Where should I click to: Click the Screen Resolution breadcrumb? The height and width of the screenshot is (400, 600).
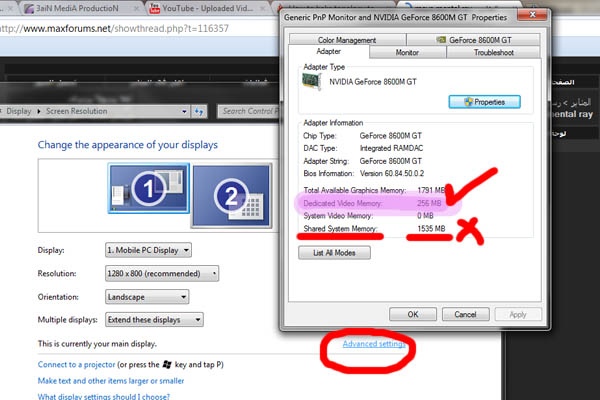pyautogui.click(x=77, y=111)
